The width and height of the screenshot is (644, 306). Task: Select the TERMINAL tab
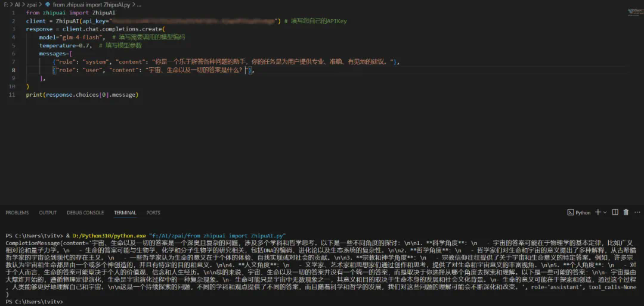(125, 212)
